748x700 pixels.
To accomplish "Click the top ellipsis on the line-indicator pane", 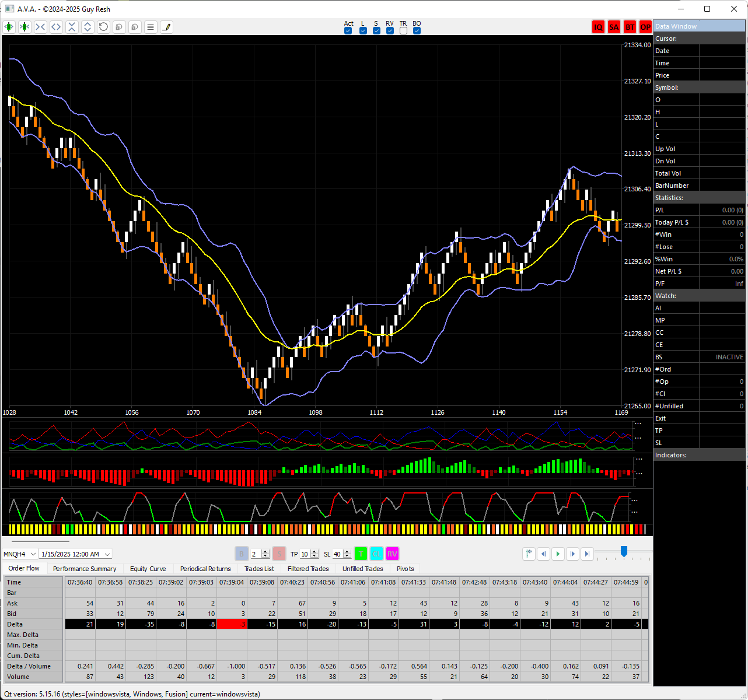I will pos(638,424).
